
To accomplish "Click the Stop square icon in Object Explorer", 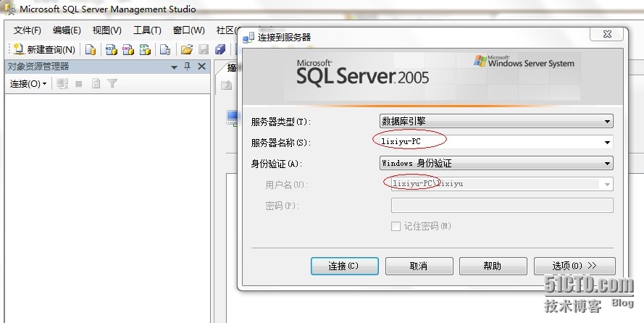I will [x=79, y=84].
